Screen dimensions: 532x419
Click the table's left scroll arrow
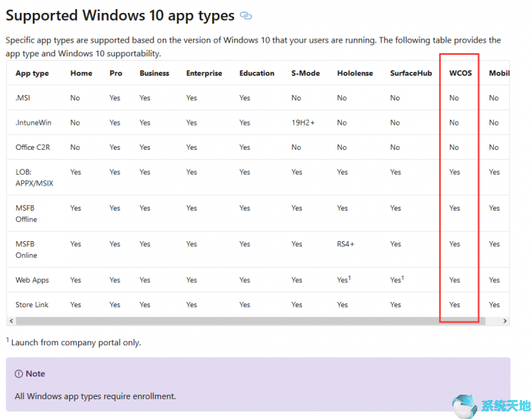(x=11, y=321)
